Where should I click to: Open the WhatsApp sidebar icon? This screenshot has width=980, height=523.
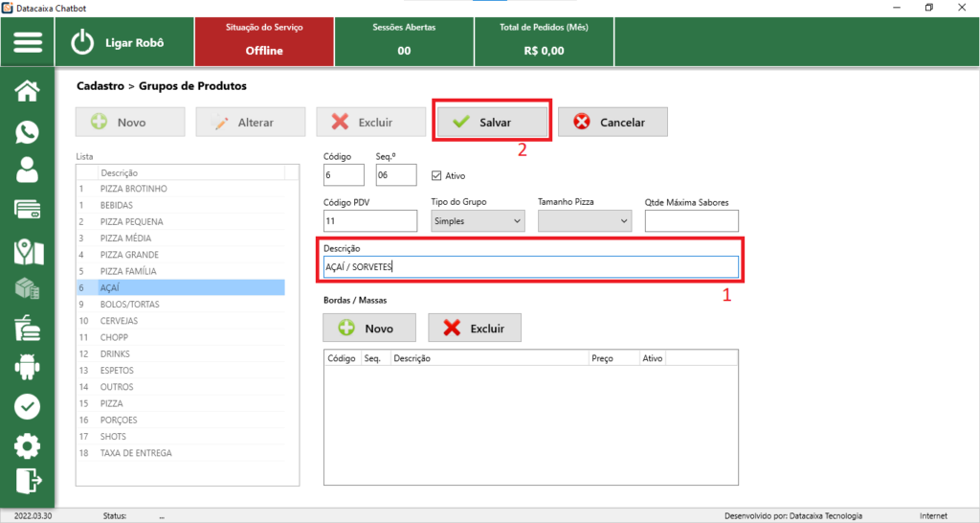28,132
